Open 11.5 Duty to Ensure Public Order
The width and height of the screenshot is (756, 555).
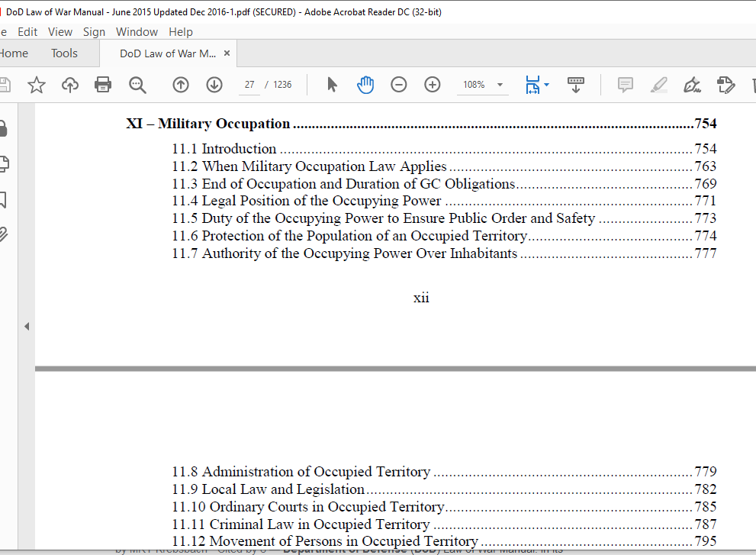444,218
